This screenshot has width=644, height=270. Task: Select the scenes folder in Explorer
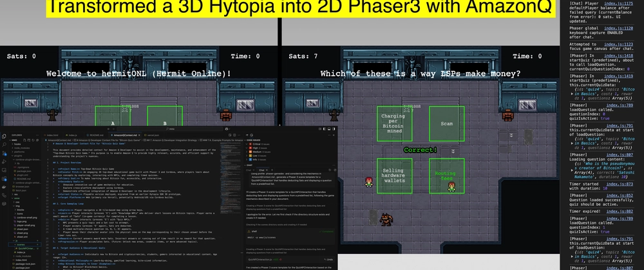point(24,244)
